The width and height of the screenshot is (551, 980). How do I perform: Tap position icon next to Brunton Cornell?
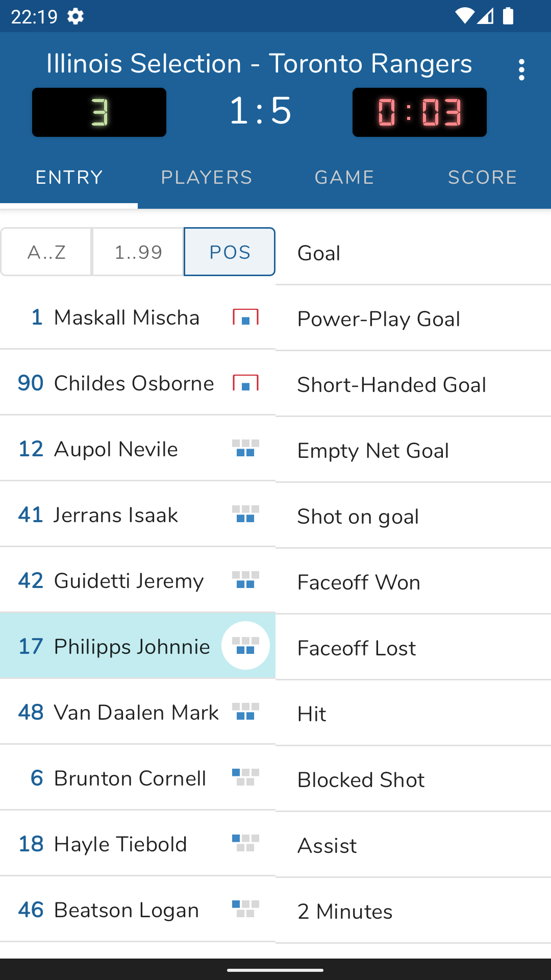(245, 777)
